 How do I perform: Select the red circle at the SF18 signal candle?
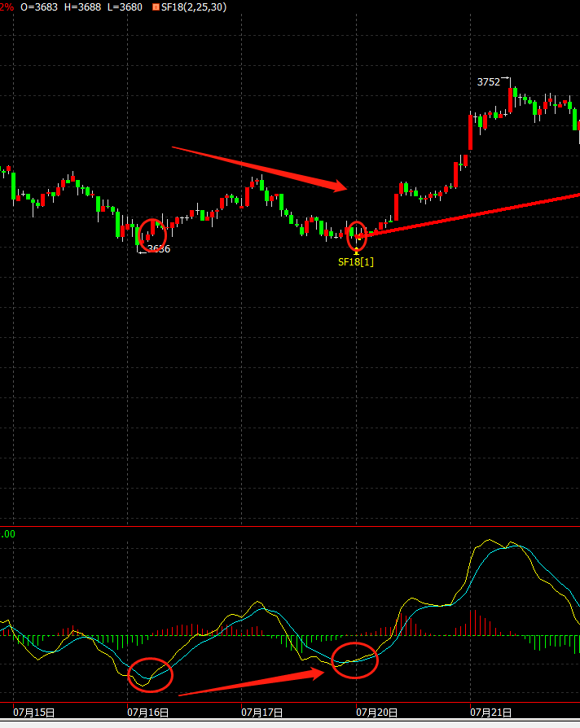point(356,235)
